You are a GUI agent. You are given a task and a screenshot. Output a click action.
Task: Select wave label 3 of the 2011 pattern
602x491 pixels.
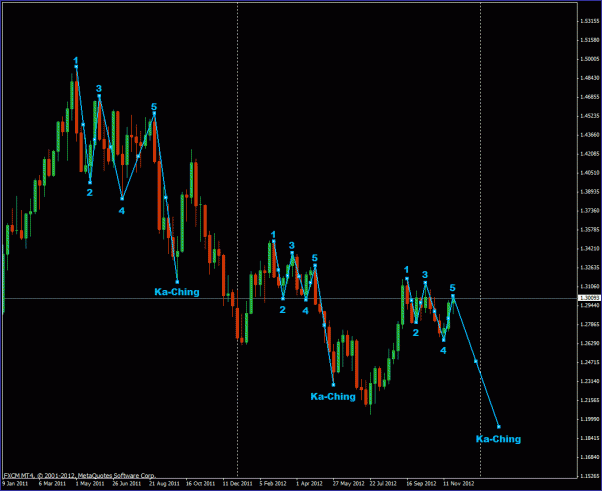(99, 89)
